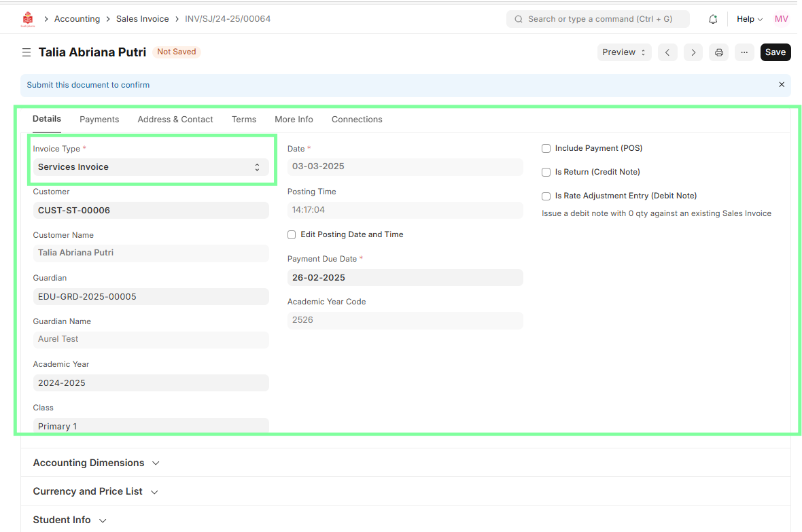Go to next document arrow
Screen dimensions: 802x532
point(693,52)
